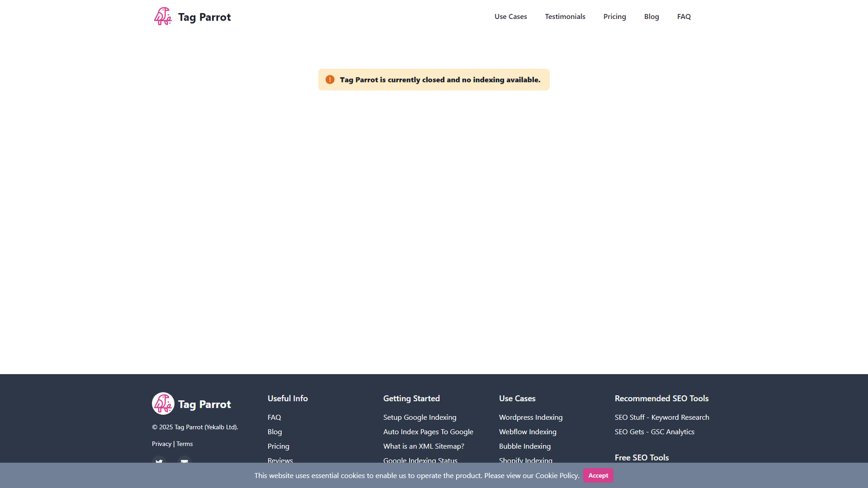Open the Terms link in the footer
868x488 pixels.
[184, 444]
